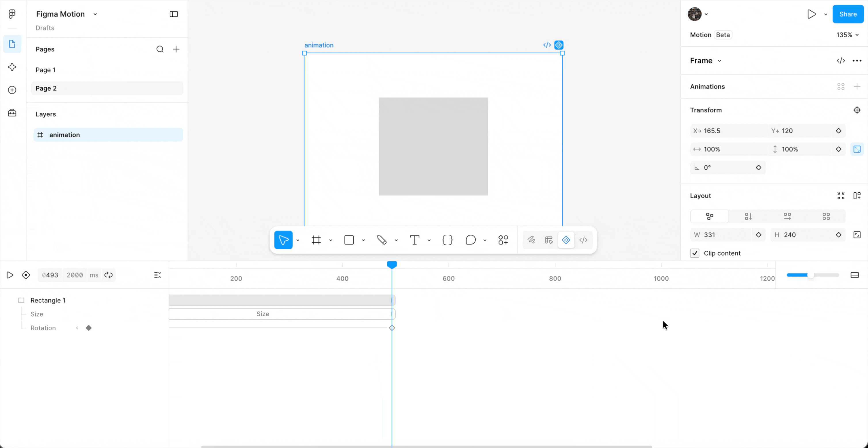Open code view icon in Frame header
Screen dimensions: 868x448
coord(841,61)
